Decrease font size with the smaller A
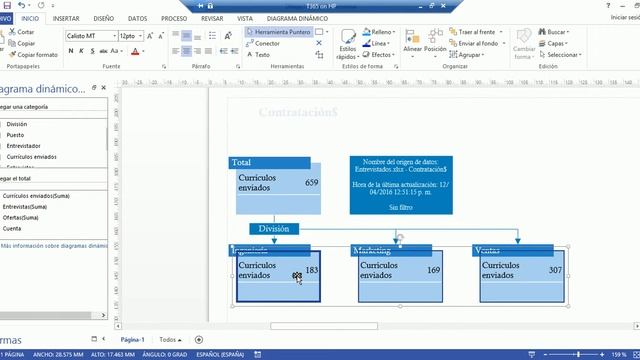 pos(161,36)
